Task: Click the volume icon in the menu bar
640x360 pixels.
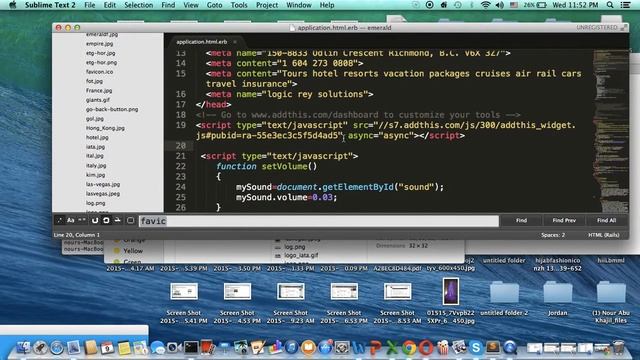Action: [499, 5]
